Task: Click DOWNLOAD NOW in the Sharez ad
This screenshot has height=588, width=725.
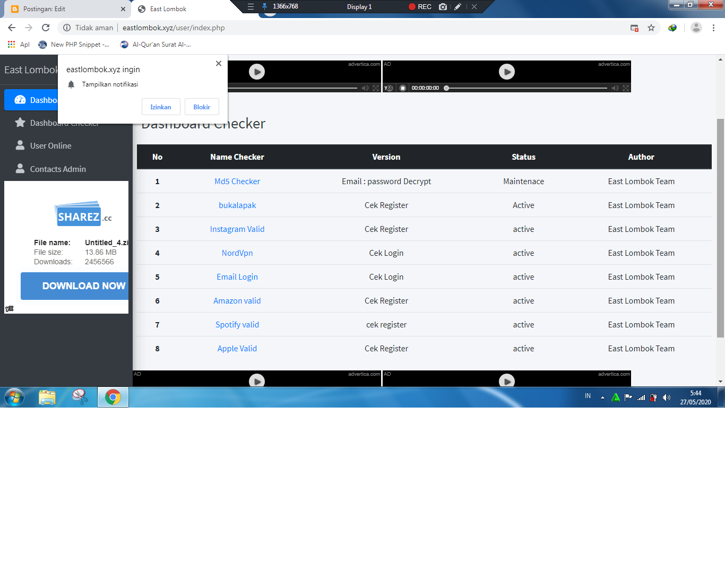Action: 74,286
